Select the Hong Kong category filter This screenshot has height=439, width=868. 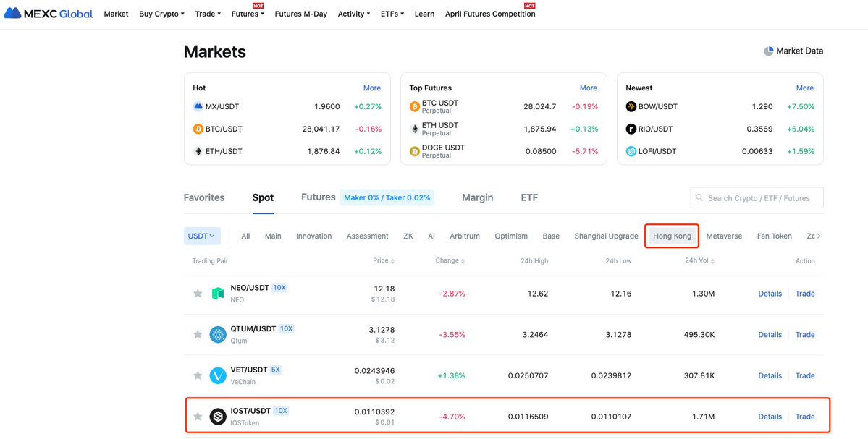(672, 236)
